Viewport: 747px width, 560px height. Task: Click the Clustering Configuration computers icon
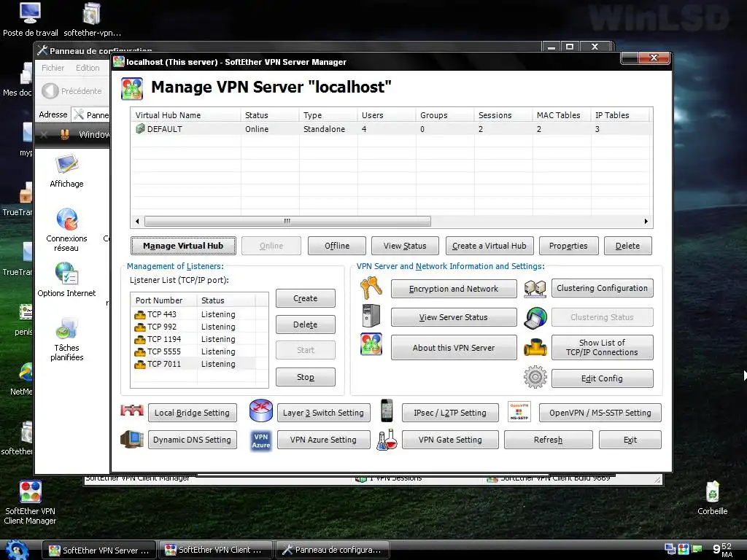click(535, 288)
